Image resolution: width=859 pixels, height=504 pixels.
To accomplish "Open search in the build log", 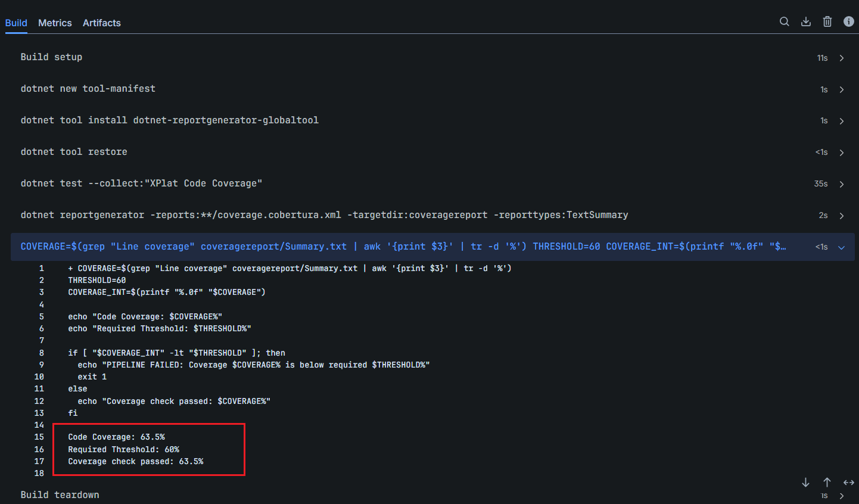I will (784, 21).
